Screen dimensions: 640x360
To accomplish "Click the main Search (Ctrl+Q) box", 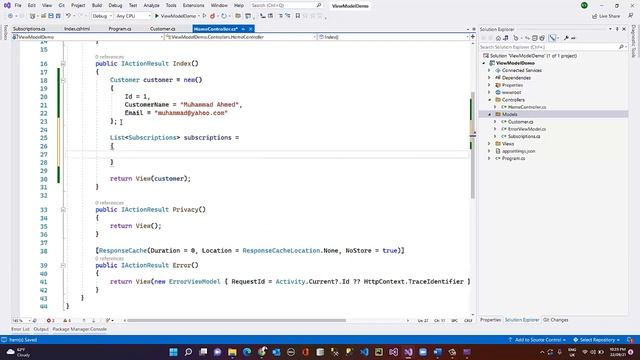I will pyautogui.click(x=286, y=5).
